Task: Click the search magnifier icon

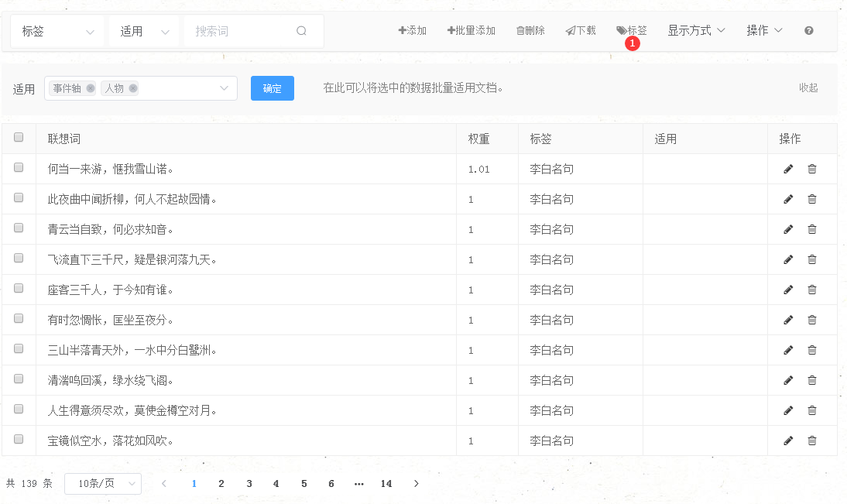Action: click(x=301, y=31)
